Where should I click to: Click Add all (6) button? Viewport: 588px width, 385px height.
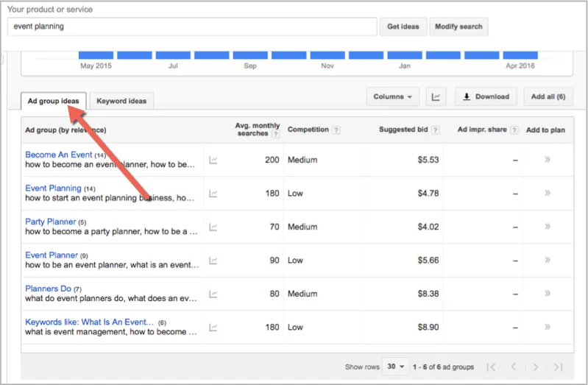click(548, 97)
